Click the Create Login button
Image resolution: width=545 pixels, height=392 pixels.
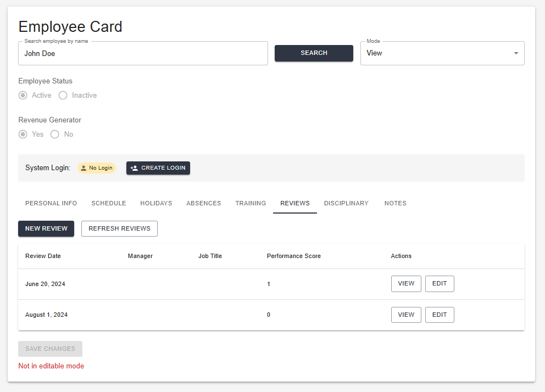coord(158,168)
